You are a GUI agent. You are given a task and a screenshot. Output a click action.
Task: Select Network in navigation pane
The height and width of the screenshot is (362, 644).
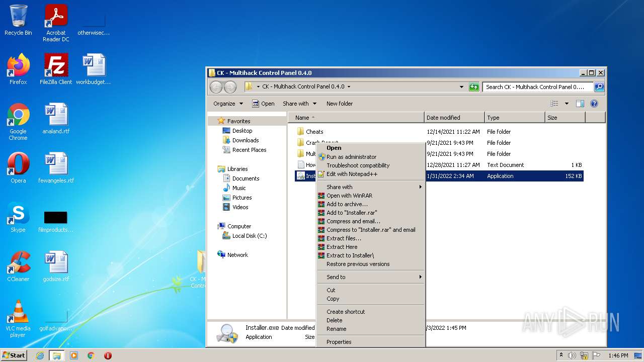coord(237,255)
